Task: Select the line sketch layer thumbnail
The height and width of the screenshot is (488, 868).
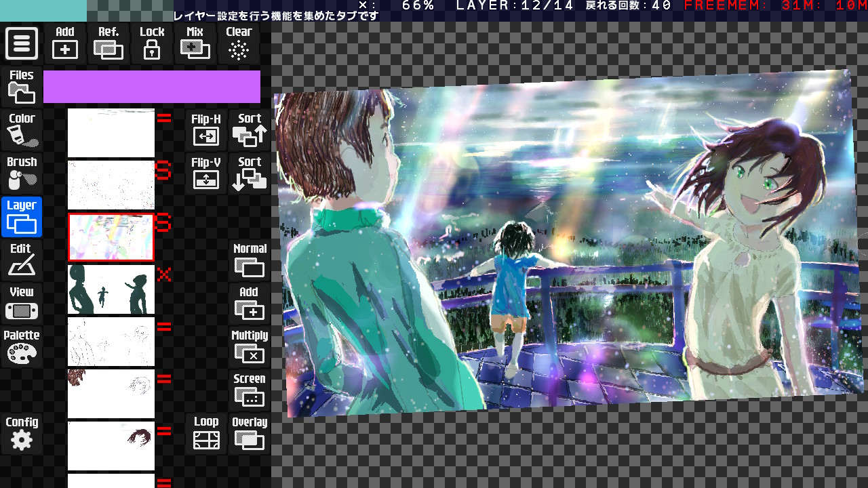Action: (111, 342)
